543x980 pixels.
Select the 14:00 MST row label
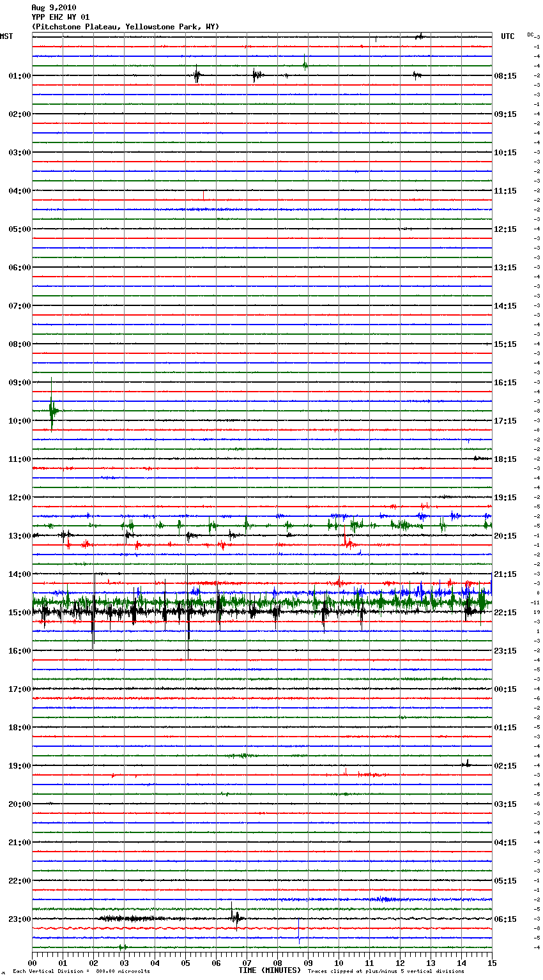(x=20, y=574)
